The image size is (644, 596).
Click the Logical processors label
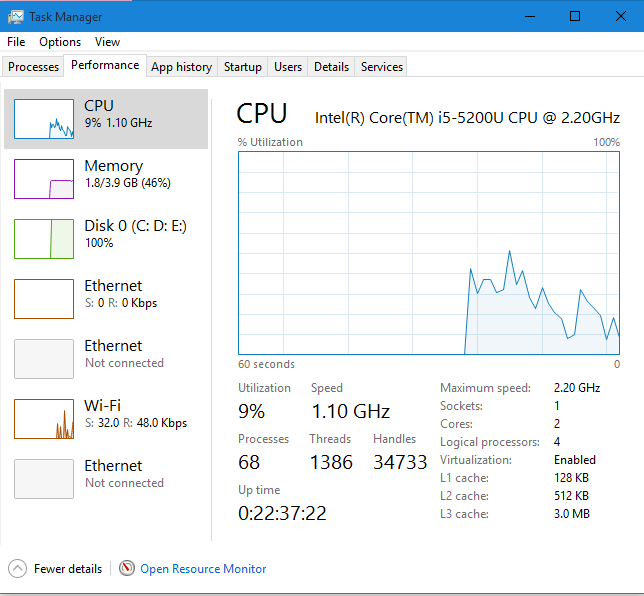tap(490, 442)
